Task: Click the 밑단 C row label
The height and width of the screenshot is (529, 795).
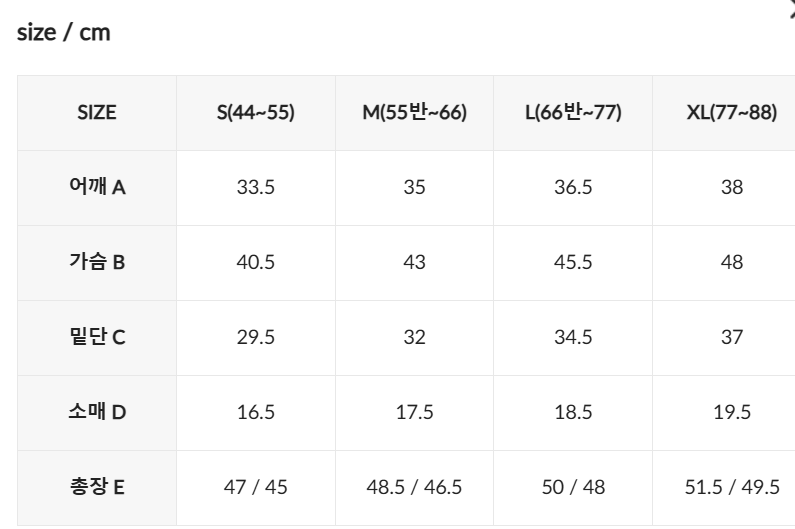Action: tap(97, 337)
